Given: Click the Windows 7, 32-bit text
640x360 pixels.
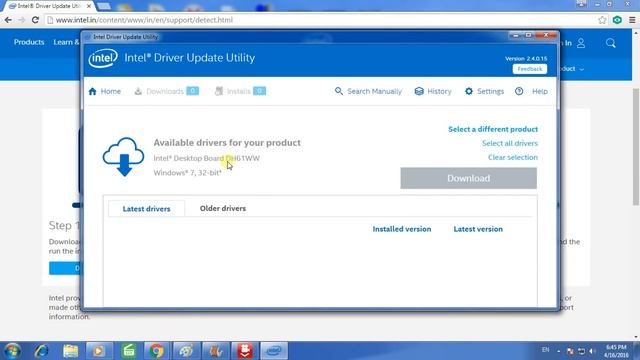Looking at the screenshot, I should pyautogui.click(x=187, y=173).
